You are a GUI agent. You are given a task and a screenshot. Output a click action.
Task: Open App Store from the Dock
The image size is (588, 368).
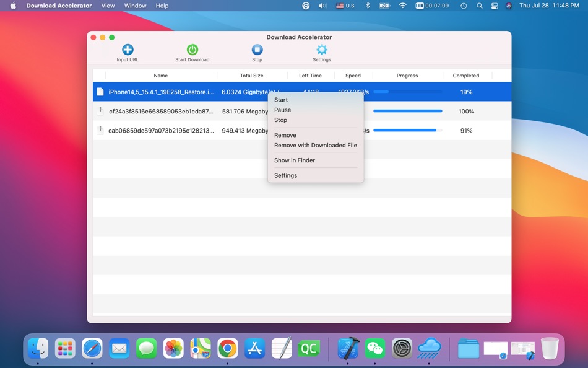254,348
